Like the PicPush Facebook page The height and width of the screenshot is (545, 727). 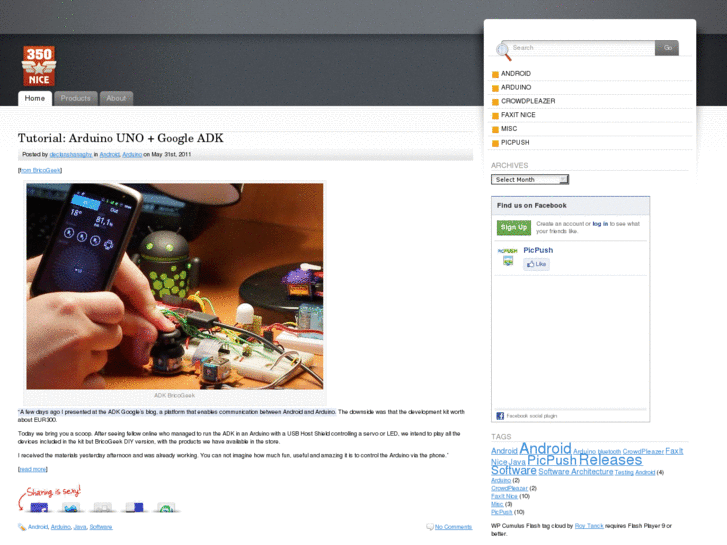point(536,264)
